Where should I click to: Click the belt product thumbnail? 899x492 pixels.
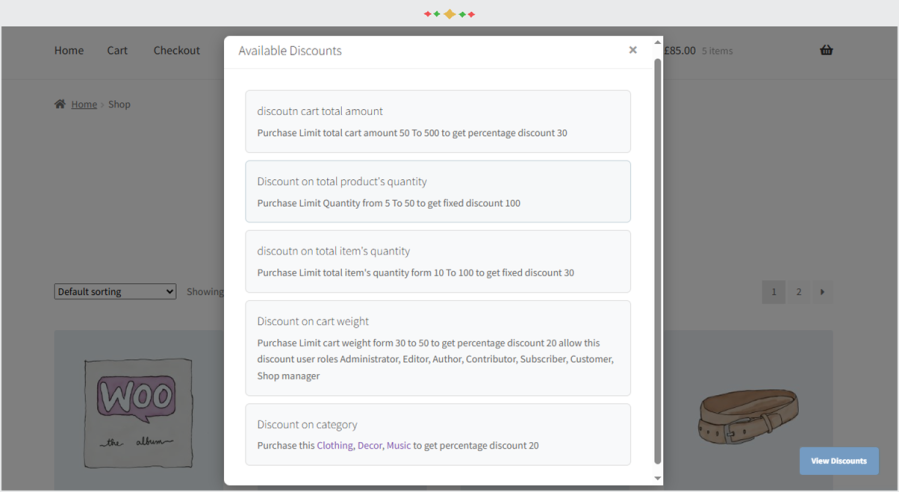tap(748, 417)
